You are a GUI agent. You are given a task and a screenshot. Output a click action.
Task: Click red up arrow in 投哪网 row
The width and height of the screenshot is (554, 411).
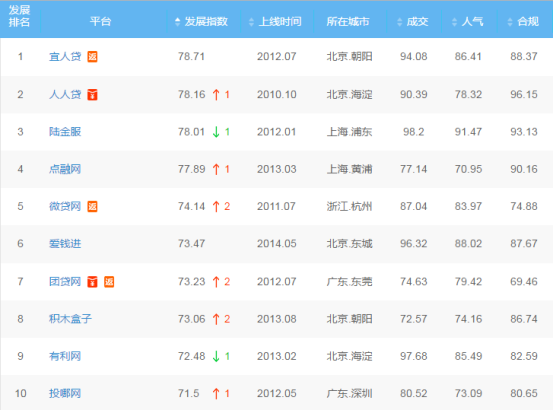[216, 393]
